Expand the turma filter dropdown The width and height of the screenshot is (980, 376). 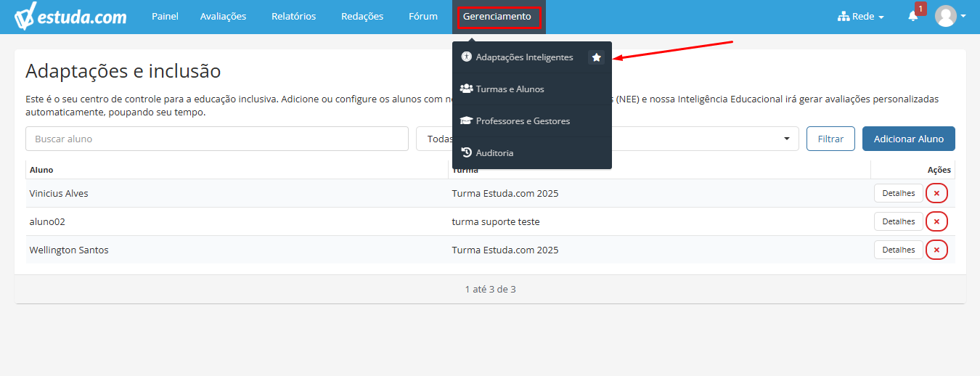tap(786, 139)
